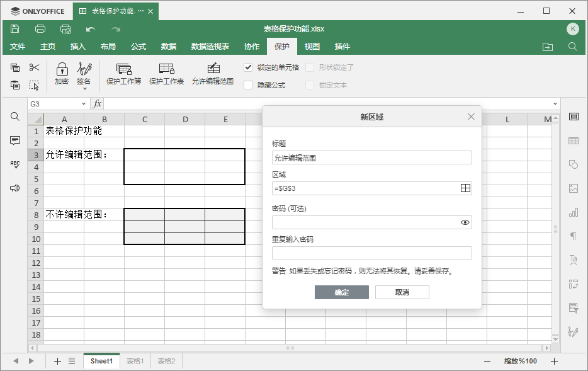This screenshot has width=588, height=371.
Task: Expand the formula bar chevron
Action: tap(555, 103)
